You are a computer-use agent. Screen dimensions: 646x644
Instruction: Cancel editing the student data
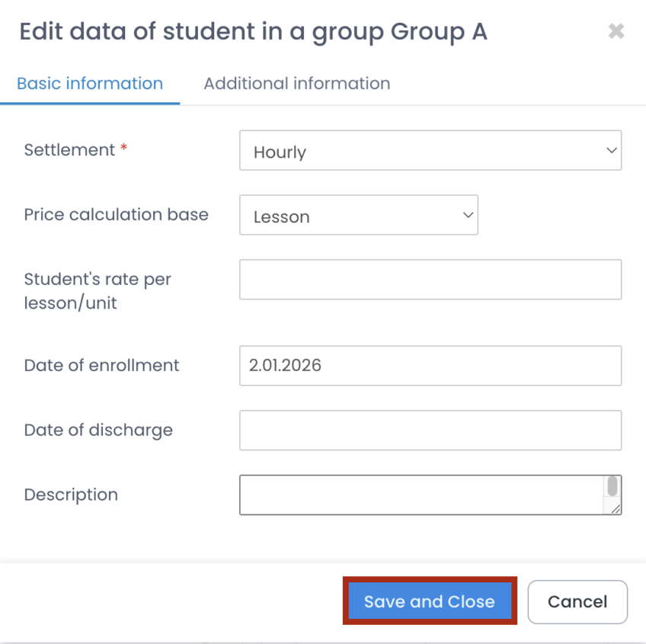click(x=577, y=602)
